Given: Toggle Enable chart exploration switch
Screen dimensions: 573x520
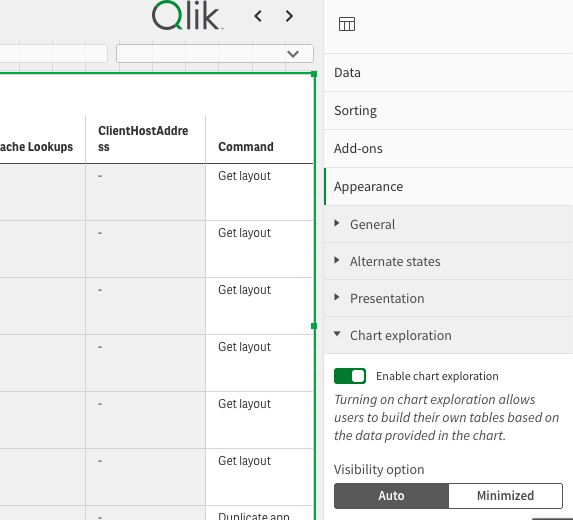Looking at the screenshot, I should (x=350, y=376).
